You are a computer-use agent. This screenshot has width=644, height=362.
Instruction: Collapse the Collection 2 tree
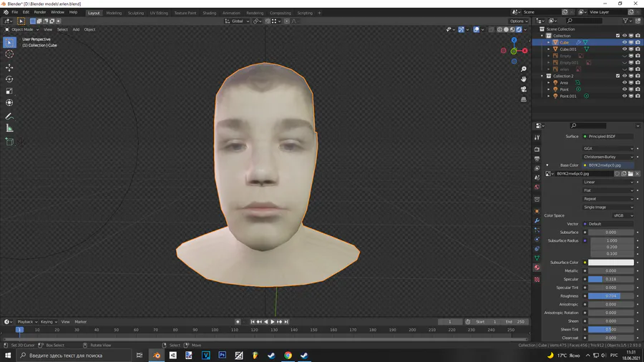point(542,76)
